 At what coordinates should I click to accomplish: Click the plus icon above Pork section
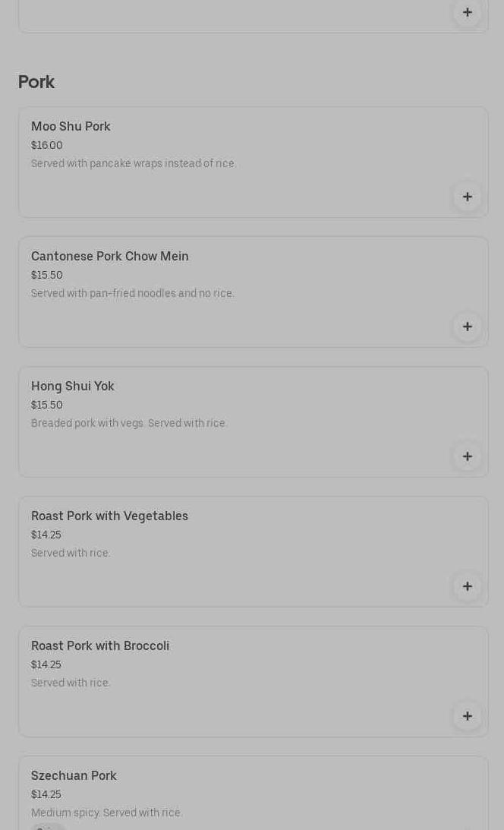tap(467, 12)
